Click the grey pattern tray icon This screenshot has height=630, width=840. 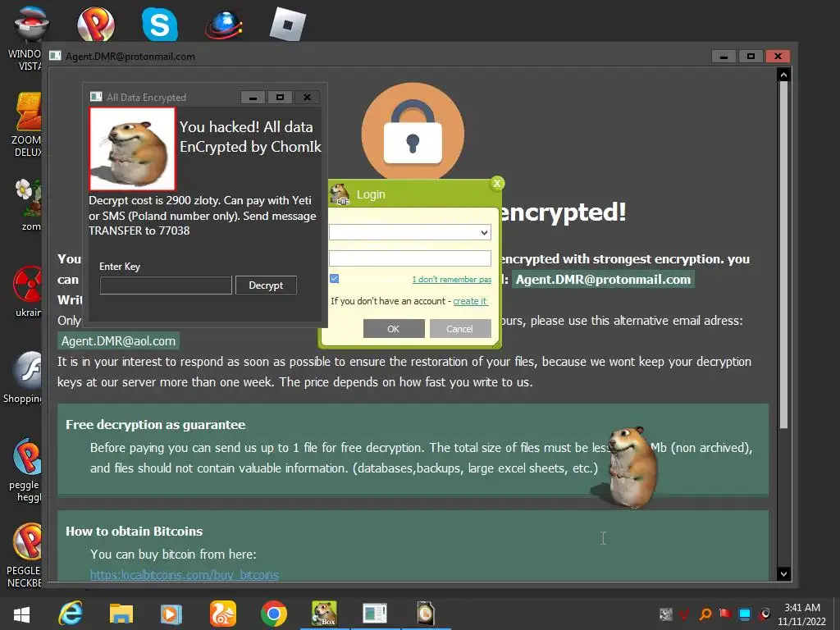[665, 614]
